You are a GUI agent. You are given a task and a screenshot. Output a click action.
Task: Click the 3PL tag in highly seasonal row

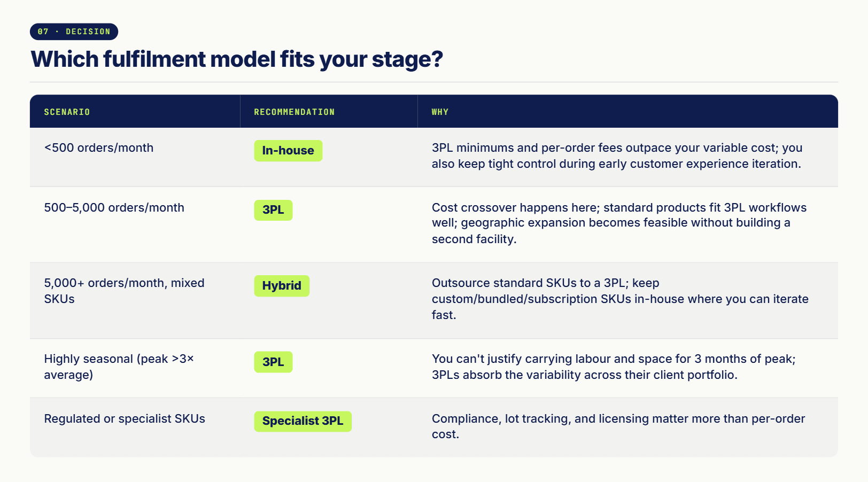(x=273, y=362)
